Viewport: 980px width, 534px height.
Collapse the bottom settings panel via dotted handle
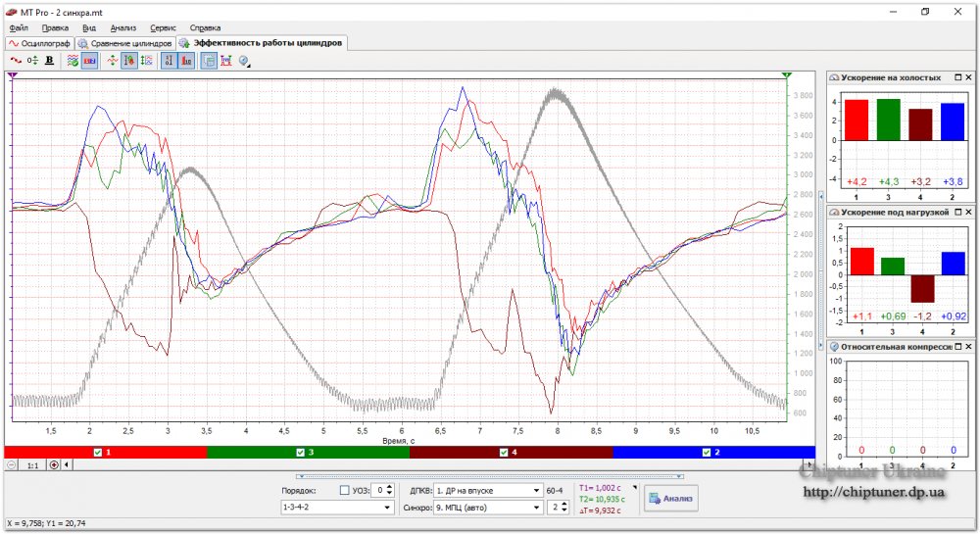[x=489, y=476]
